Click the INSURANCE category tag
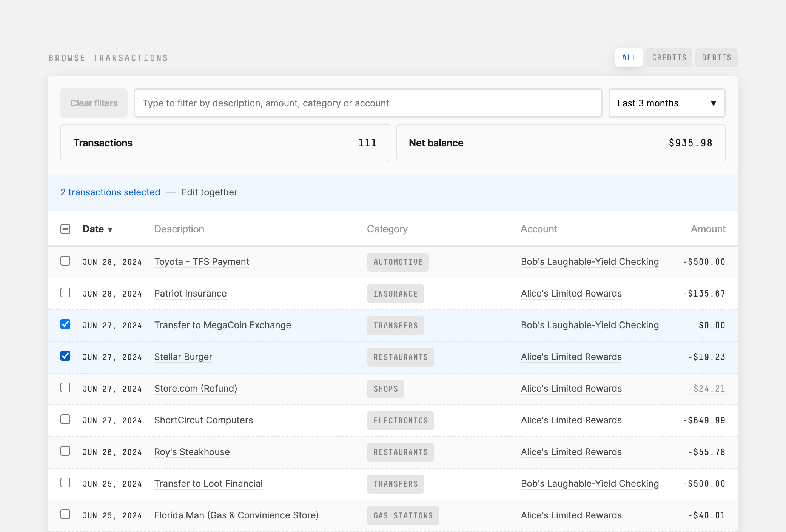 coord(396,294)
